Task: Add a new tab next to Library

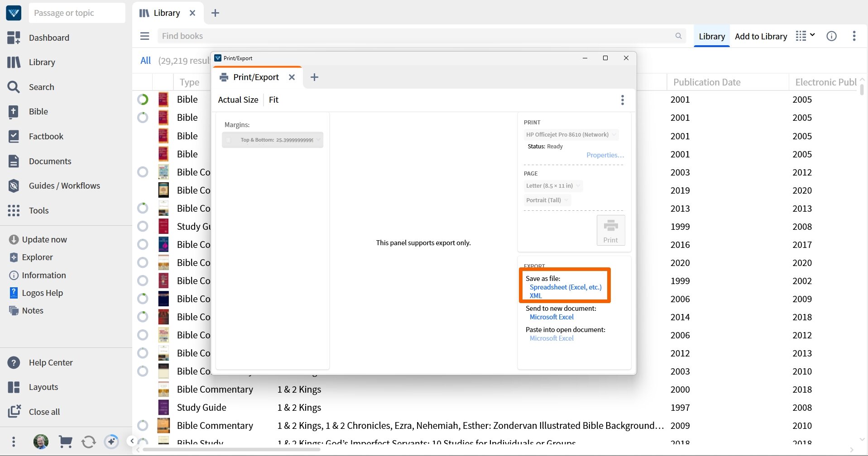Action: click(x=216, y=13)
